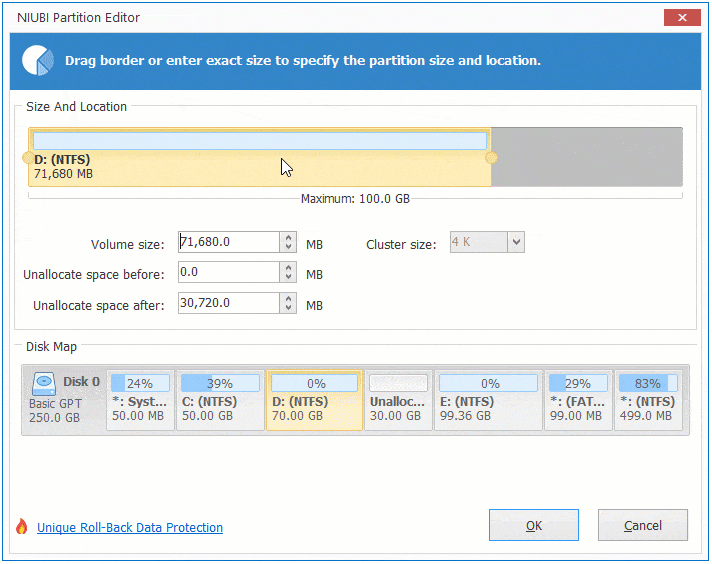
Task: Open Unique Roll-Back Data Protection link
Action: [130, 527]
